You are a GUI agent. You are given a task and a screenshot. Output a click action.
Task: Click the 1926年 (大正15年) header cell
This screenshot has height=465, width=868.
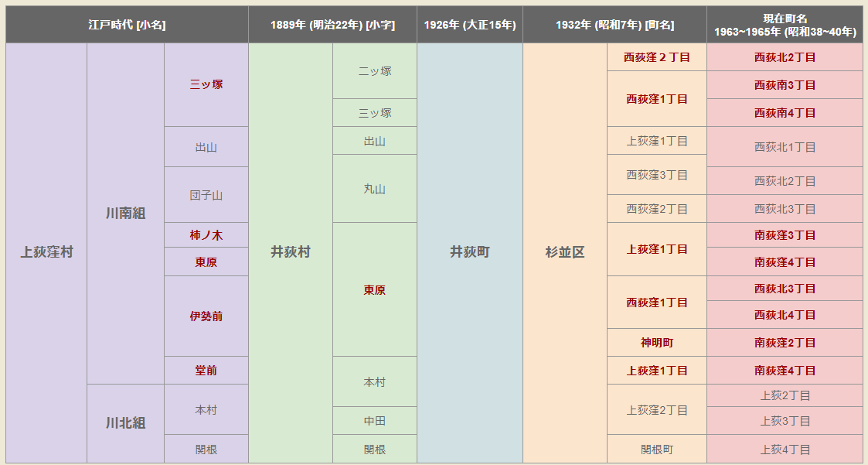[x=470, y=25]
